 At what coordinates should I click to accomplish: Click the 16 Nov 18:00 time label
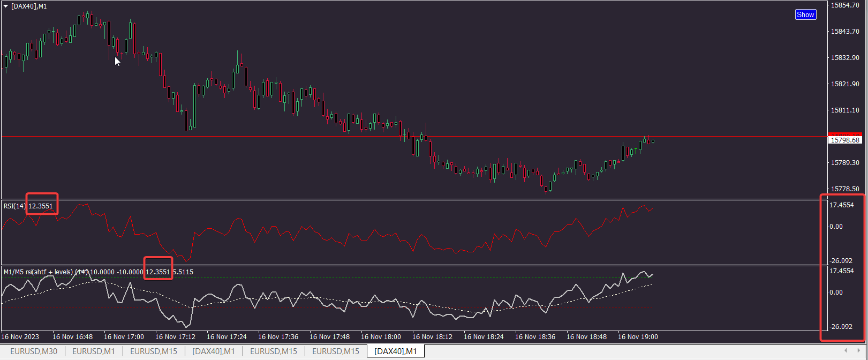click(x=381, y=337)
